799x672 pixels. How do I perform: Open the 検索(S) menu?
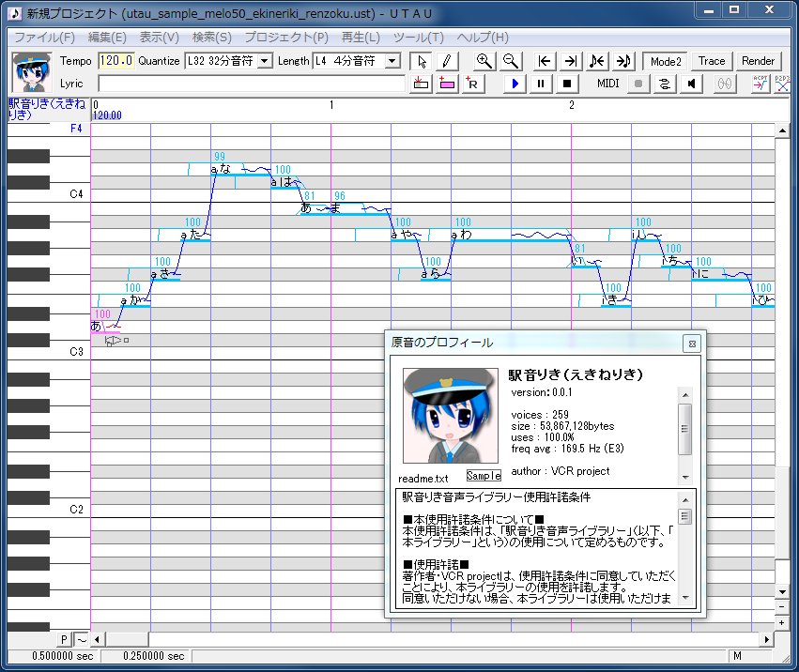212,38
